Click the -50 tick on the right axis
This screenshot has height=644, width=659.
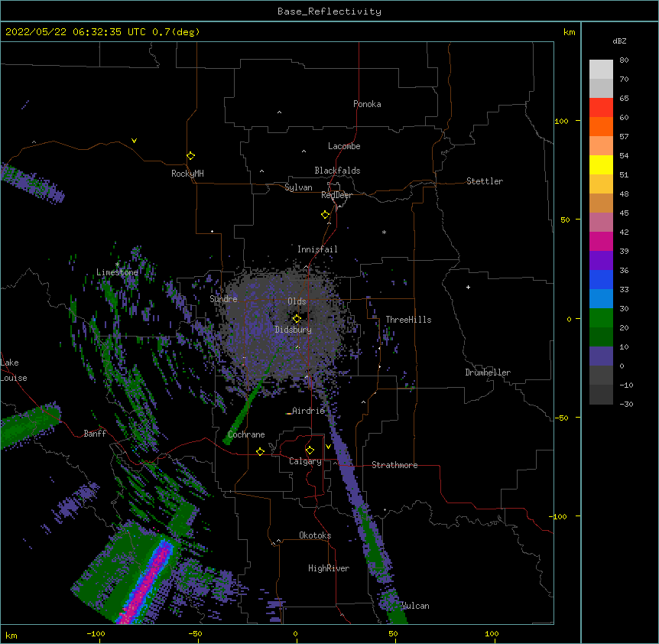(x=561, y=418)
